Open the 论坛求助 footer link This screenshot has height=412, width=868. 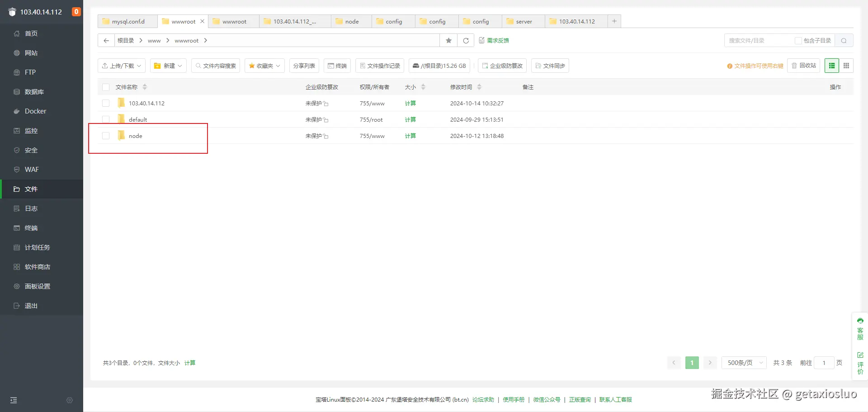[483, 400]
